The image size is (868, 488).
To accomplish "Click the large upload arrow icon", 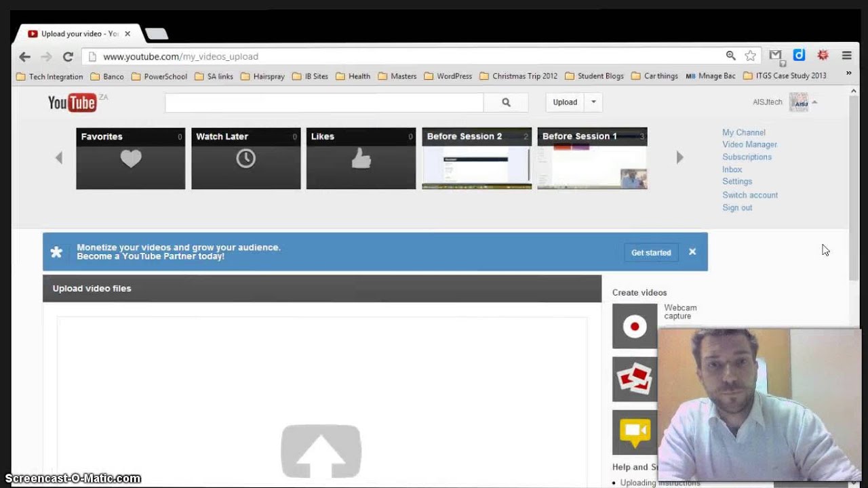I will (x=321, y=451).
